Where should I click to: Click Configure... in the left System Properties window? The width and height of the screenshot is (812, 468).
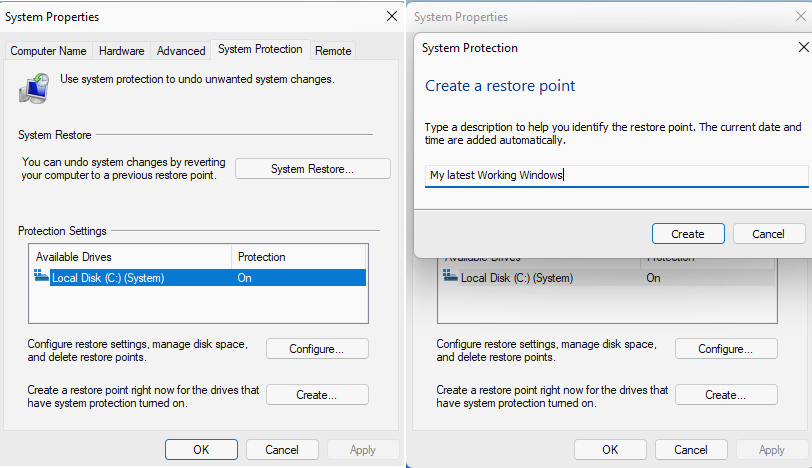pos(317,349)
